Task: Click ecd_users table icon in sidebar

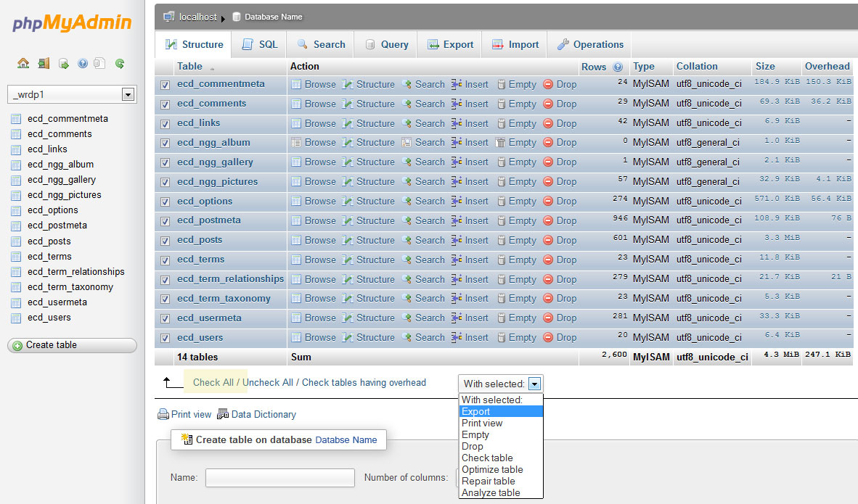Action: (17, 318)
